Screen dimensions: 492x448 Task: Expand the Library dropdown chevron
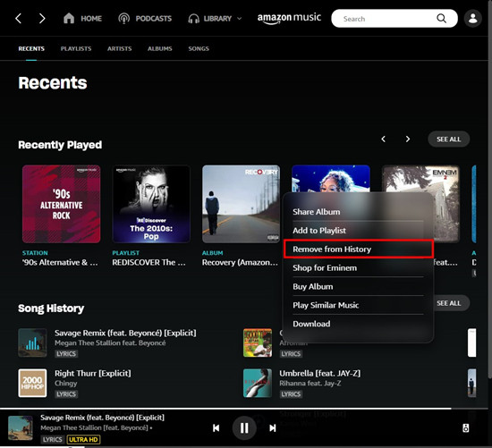[x=239, y=19]
